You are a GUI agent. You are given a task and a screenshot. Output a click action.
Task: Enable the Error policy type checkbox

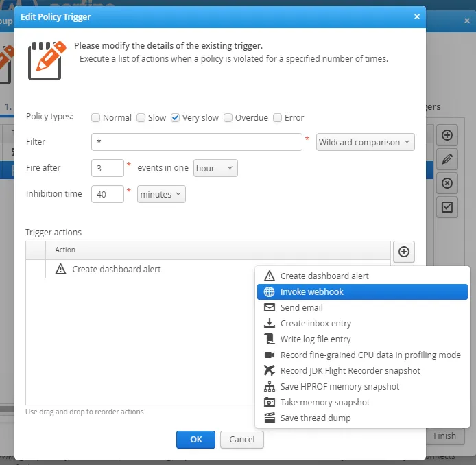(x=278, y=117)
